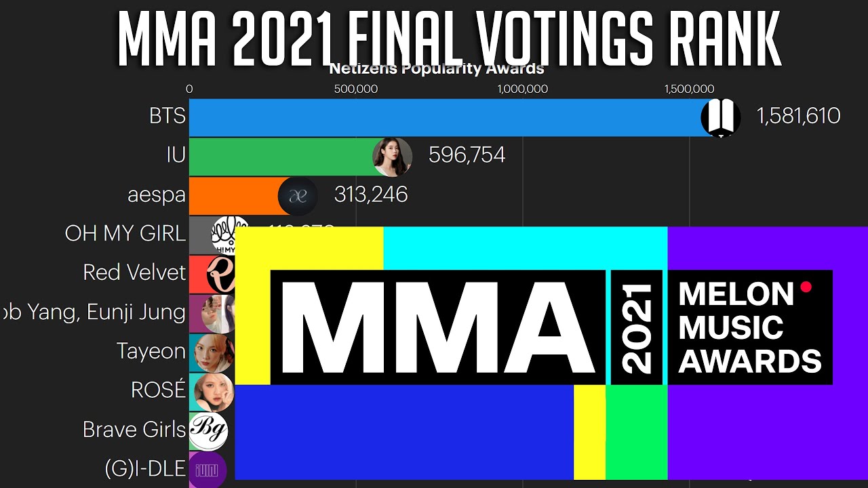The height and width of the screenshot is (488, 868).
Task: Click the 1,581,610 vote count value
Action: [799, 117]
